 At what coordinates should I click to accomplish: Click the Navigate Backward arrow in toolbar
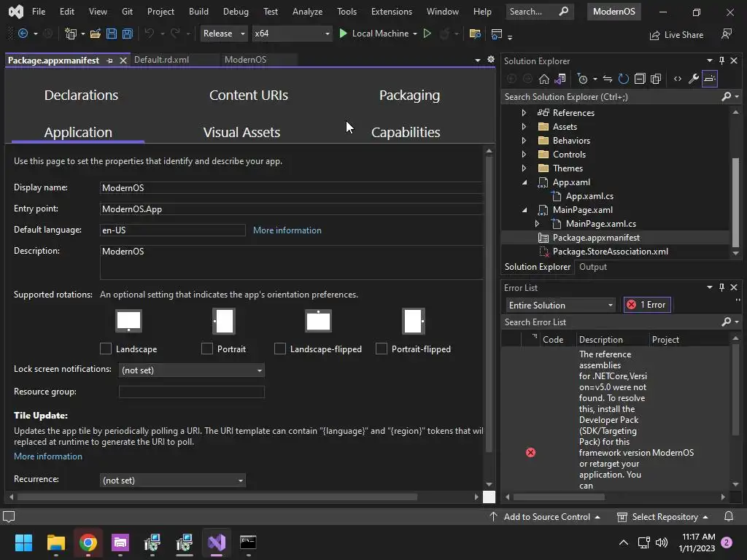pos(23,34)
